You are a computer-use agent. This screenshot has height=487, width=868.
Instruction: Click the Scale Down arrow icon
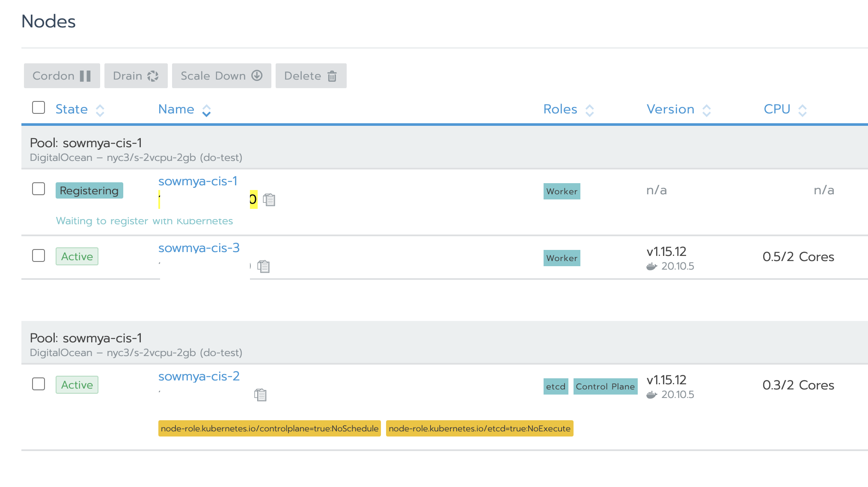(x=256, y=76)
